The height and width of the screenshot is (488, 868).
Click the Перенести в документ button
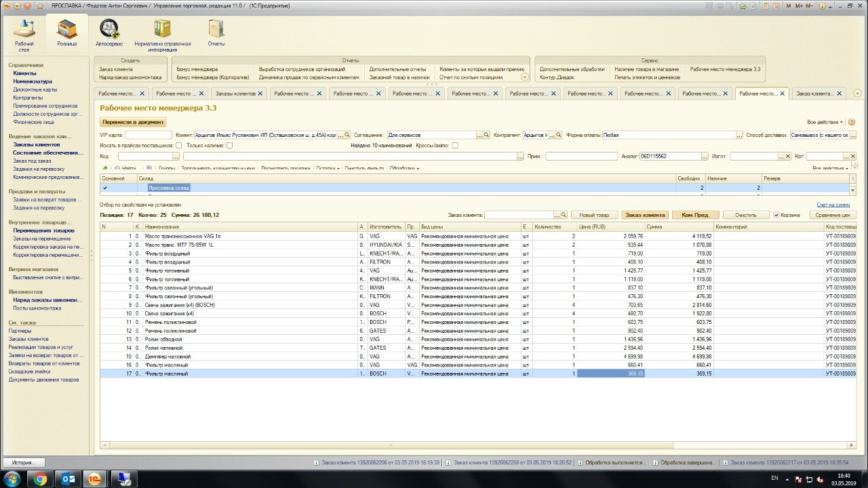coord(133,122)
